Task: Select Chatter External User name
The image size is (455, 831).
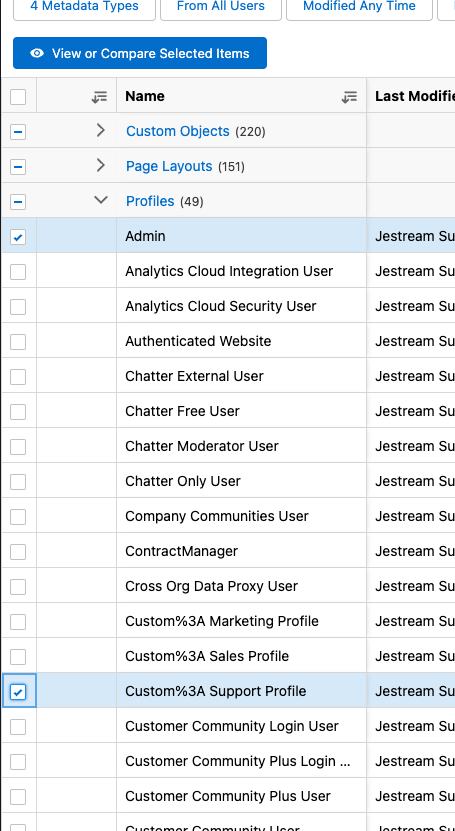Action: (x=194, y=376)
